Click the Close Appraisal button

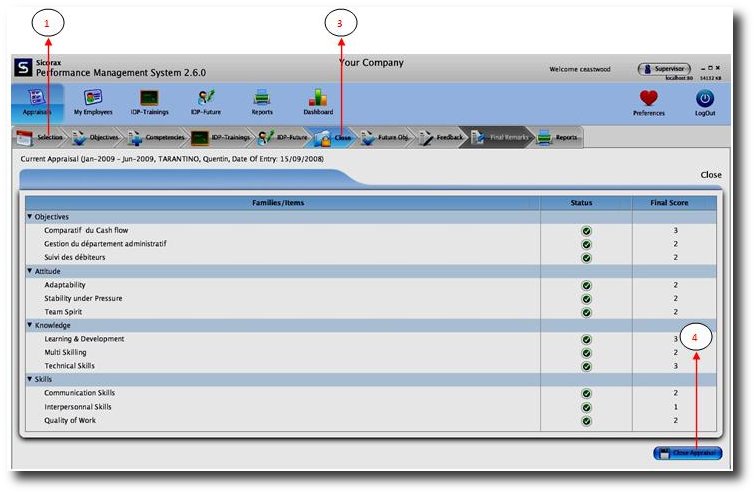(687, 453)
